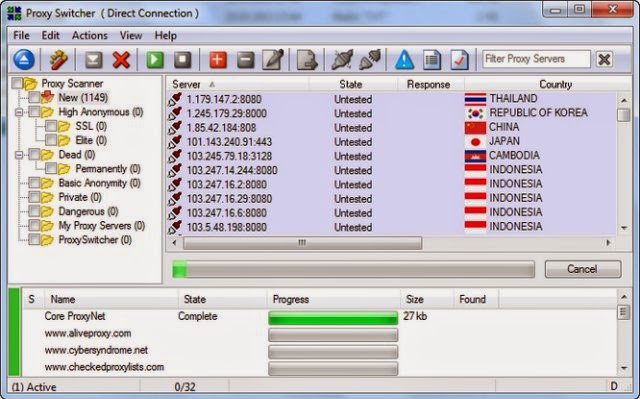Image resolution: width=640 pixels, height=399 pixels.
Task: Check the High Anonymous (0) checkbox
Action: click(34, 112)
